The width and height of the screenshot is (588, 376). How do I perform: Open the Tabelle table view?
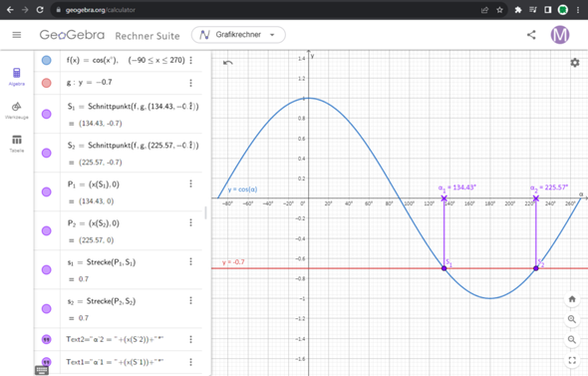(17, 144)
